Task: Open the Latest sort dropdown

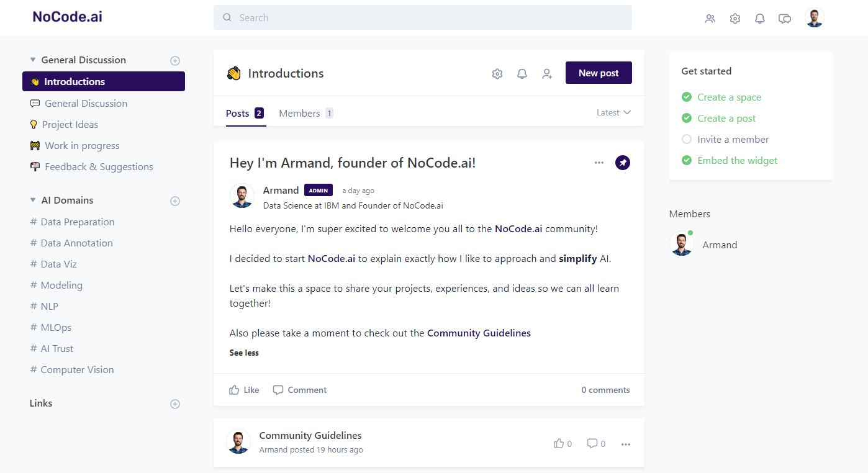Action: coord(613,112)
